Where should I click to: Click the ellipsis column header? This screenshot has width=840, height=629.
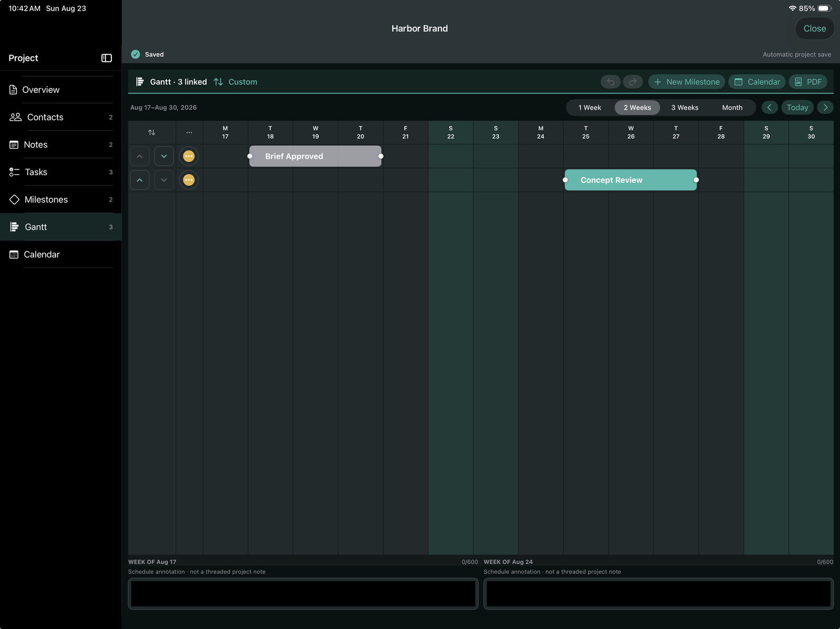[x=189, y=133]
